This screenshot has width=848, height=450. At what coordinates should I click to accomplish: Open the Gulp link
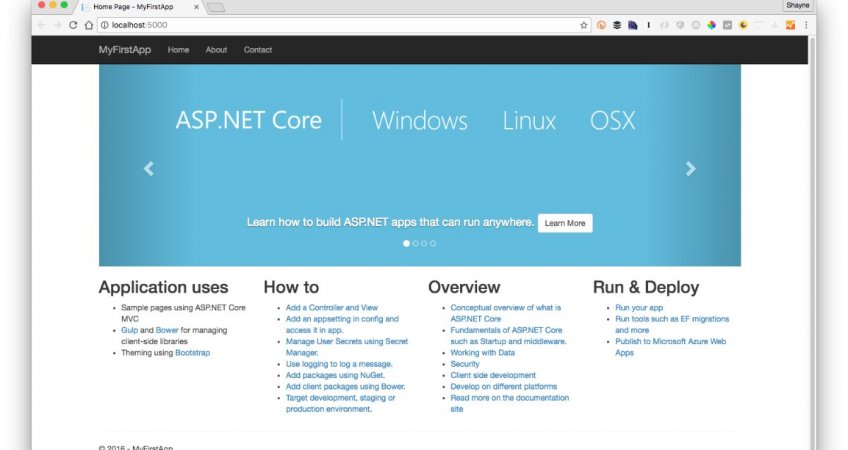tap(130, 330)
